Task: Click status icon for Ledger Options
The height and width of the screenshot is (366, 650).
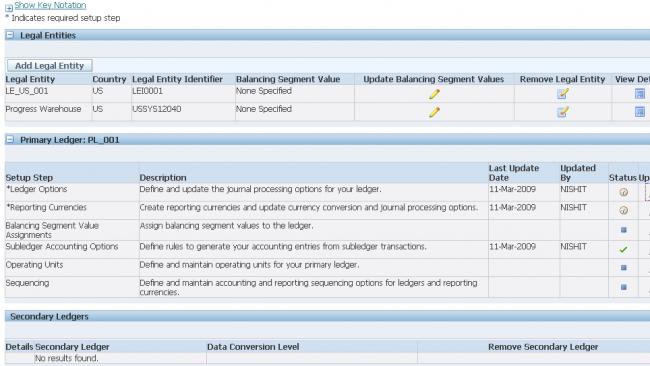Action: (x=623, y=192)
